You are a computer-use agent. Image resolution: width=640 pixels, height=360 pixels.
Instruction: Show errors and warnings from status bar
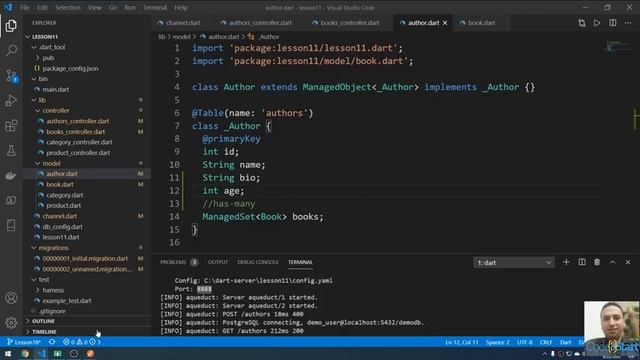point(82,342)
